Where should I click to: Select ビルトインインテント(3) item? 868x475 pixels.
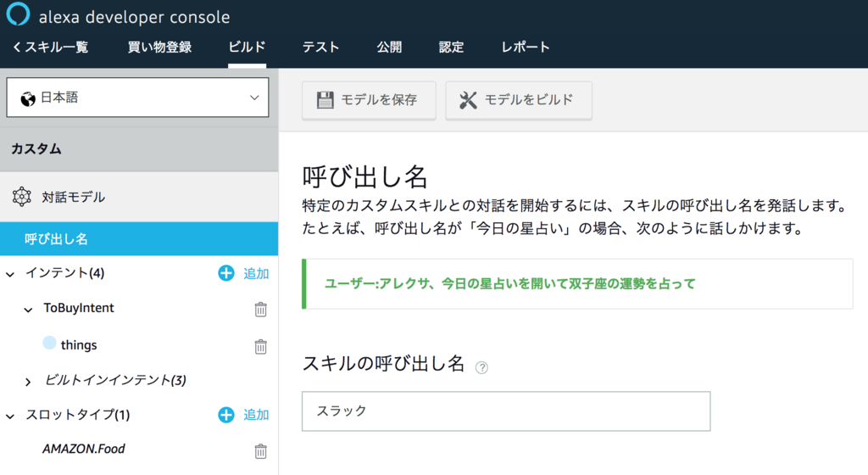(x=115, y=380)
